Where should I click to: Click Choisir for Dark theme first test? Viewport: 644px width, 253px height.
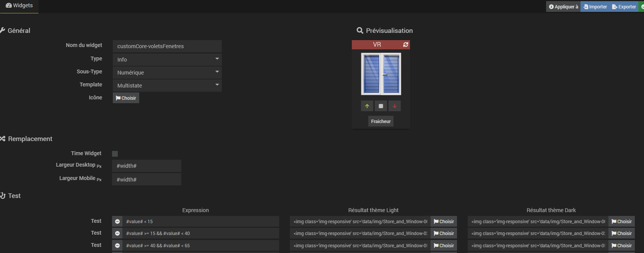click(621, 221)
